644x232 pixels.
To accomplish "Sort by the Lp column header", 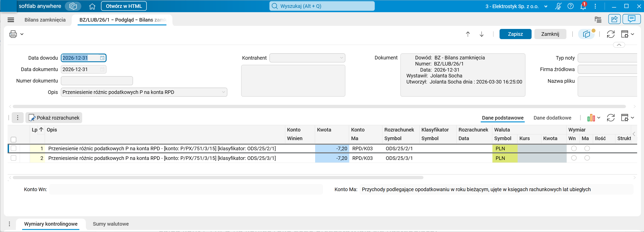I will coord(37,130).
